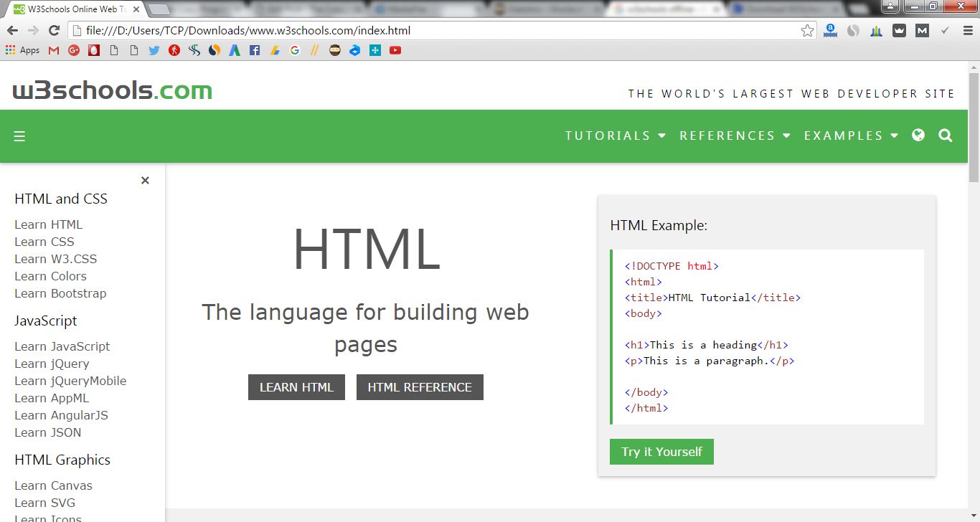Image resolution: width=980 pixels, height=522 pixels.
Task: Expand the Examples dropdown
Action: tap(851, 136)
